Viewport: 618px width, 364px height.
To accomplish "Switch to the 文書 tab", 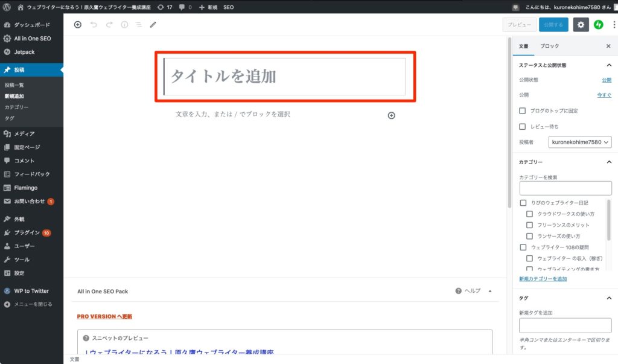I will pyautogui.click(x=523, y=46).
